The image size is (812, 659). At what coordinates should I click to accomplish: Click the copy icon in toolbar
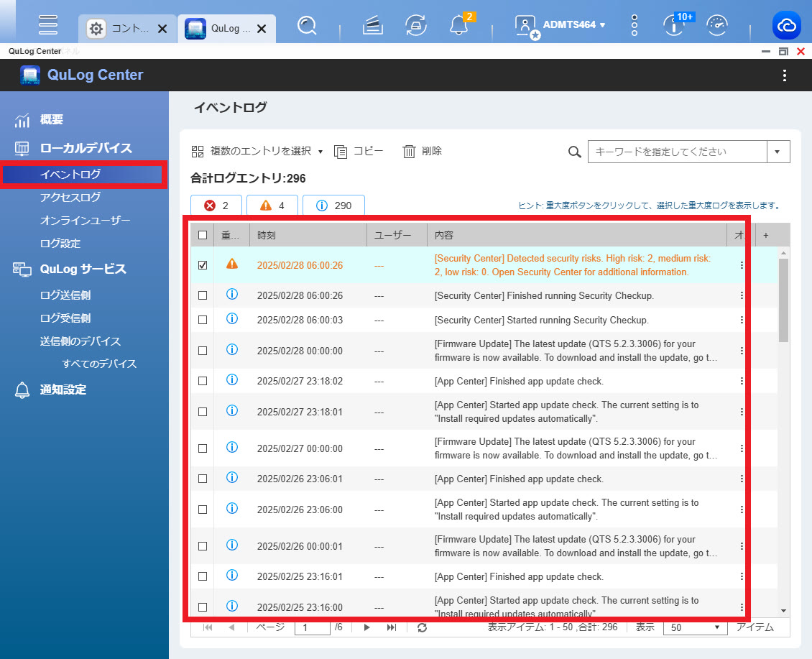[x=340, y=152]
